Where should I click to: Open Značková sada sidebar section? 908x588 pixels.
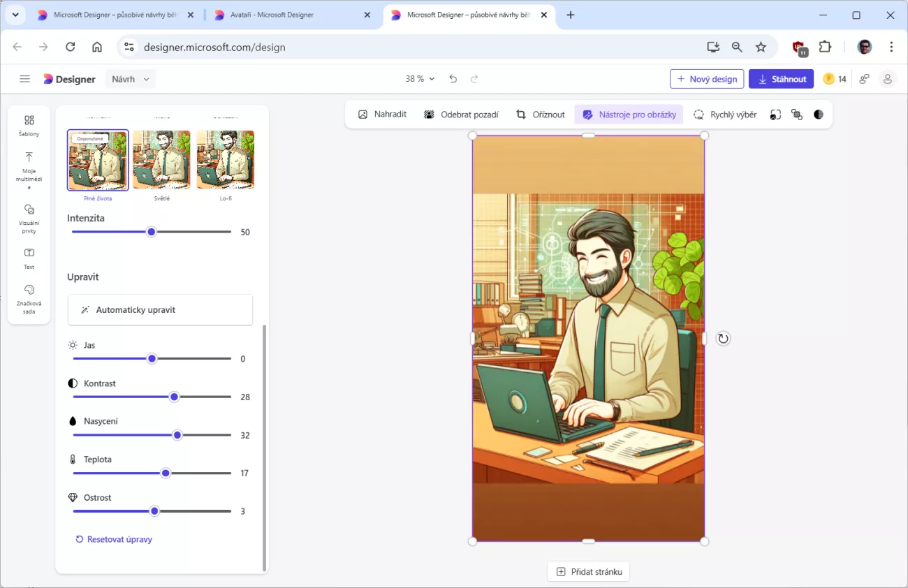pyautogui.click(x=29, y=298)
